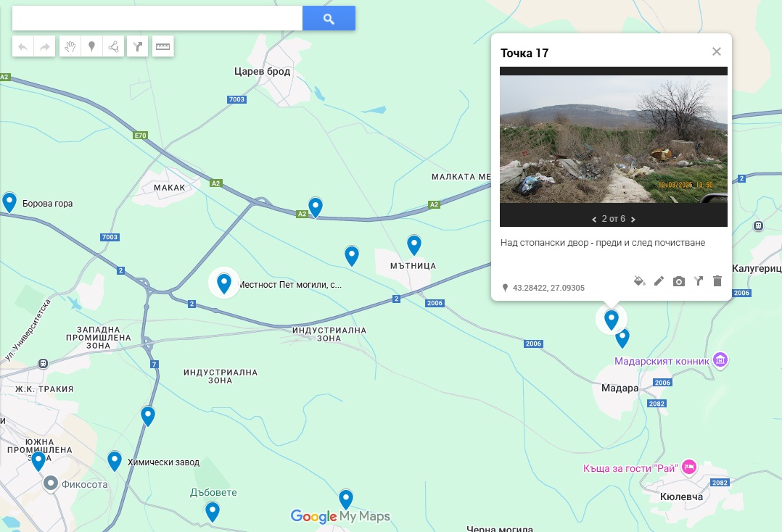Image resolution: width=782 pixels, height=532 pixels.
Task: Click the add photo camera icon
Action: click(678, 281)
